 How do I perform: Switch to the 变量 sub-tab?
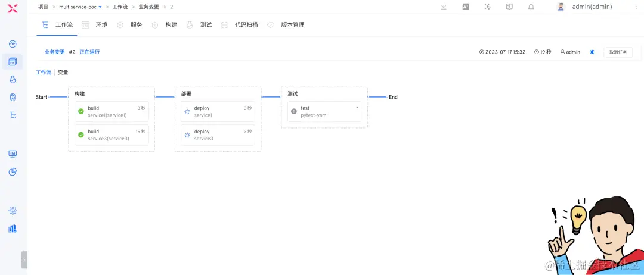[x=63, y=73]
